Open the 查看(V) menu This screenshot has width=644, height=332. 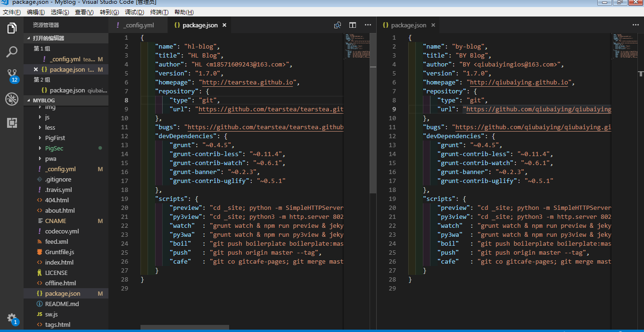click(x=85, y=12)
